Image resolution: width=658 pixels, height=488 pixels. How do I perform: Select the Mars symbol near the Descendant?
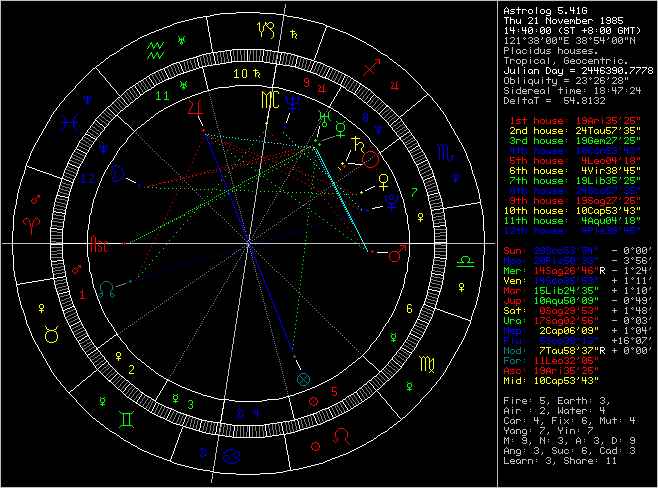397,254
